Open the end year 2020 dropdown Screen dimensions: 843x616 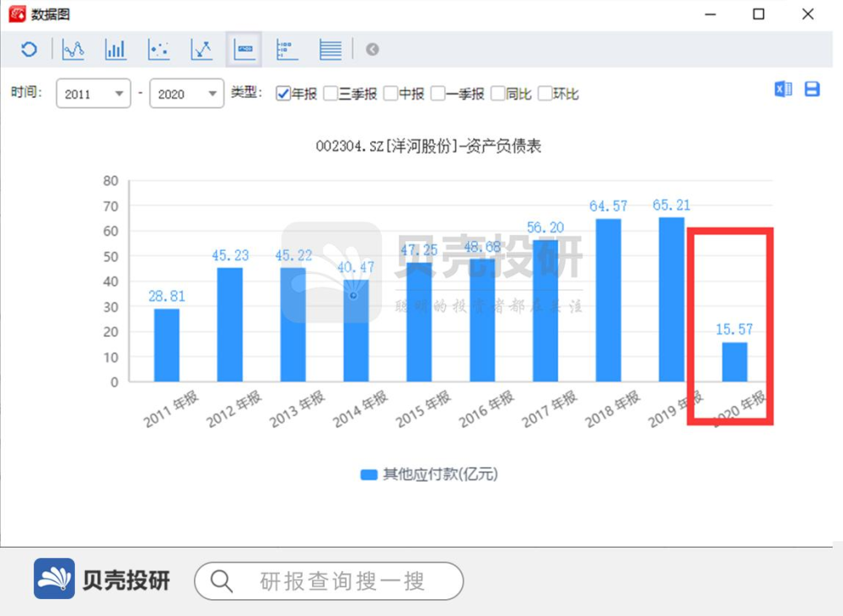click(186, 94)
